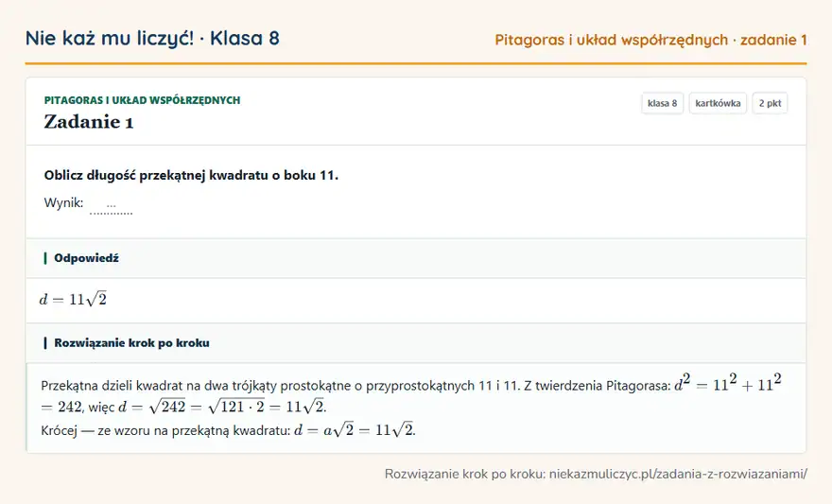Screen dimensions: 832x504
Task: Click the '√242 = √121·2' calculation line
Action: click(x=183, y=407)
